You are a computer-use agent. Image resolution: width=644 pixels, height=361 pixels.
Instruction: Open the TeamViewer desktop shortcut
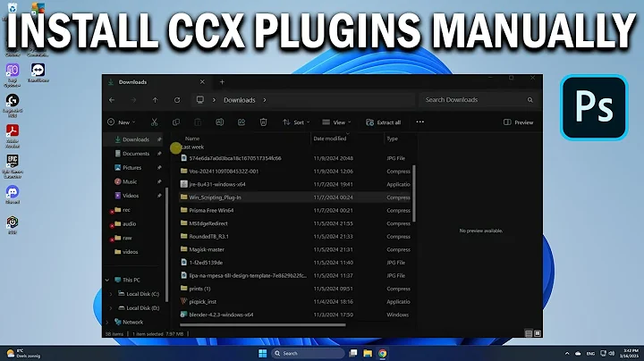[x=38, y=72]
